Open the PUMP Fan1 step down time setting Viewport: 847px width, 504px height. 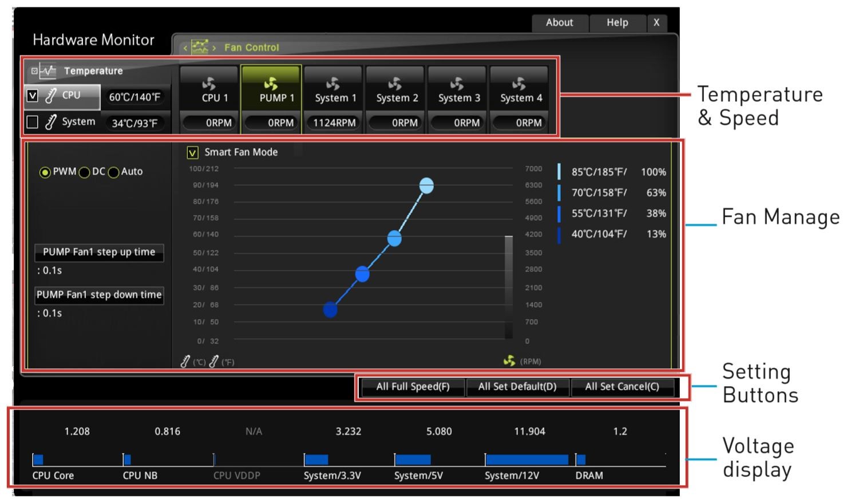click(x=99, y=295)
